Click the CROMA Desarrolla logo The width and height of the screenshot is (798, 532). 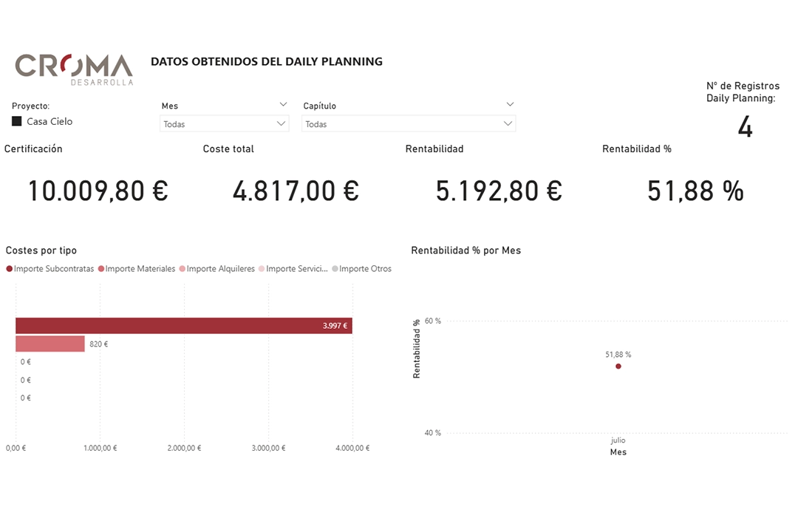(x=74, y=69)
